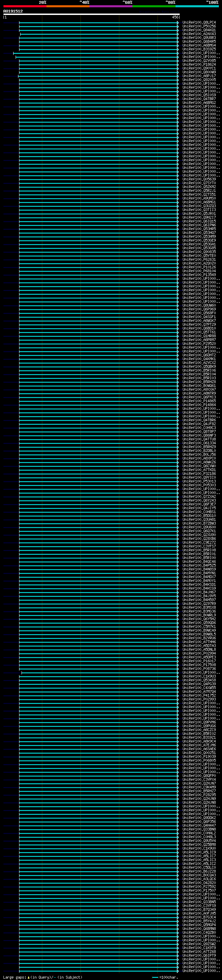Select the UniRef100_Q92005 label
Viewport: 222px width, 980px height.
click(x=199, y=80)
